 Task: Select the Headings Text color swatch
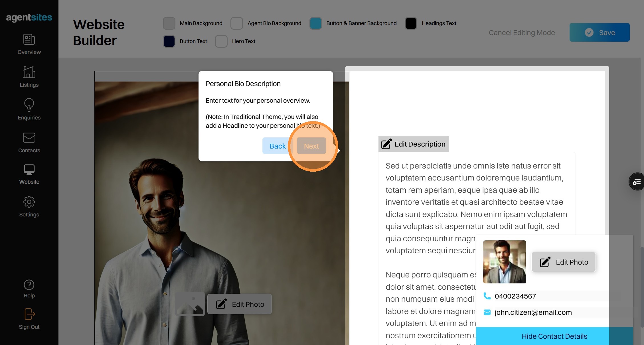point(411,23)
